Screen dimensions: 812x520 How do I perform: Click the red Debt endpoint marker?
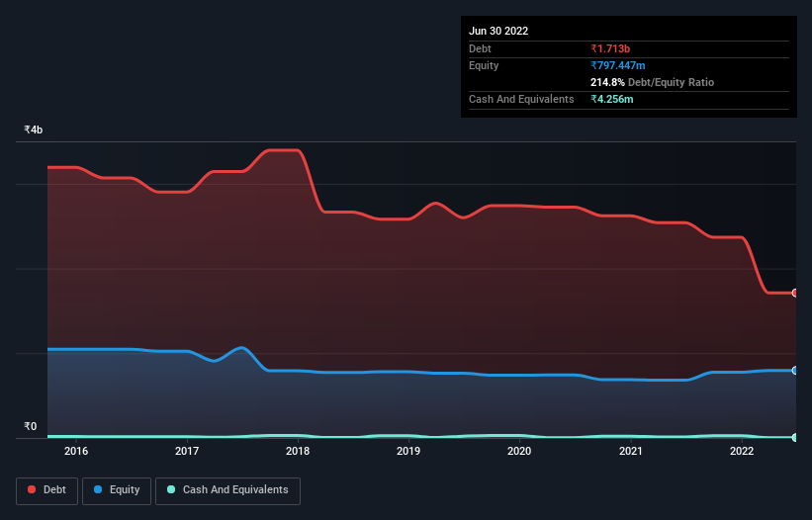(795, 293)
